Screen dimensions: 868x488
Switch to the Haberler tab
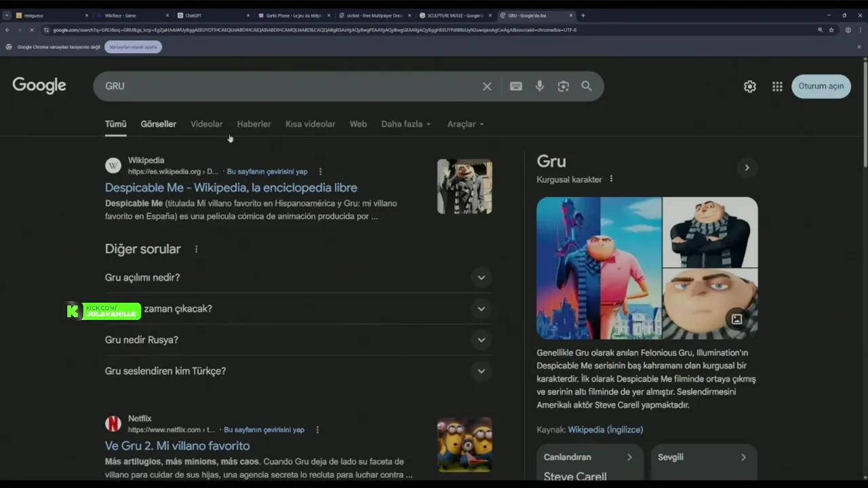tap(254, 124)
